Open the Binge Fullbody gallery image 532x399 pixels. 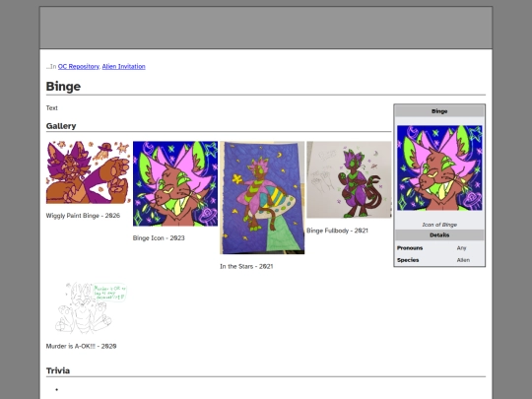point(349,179)
